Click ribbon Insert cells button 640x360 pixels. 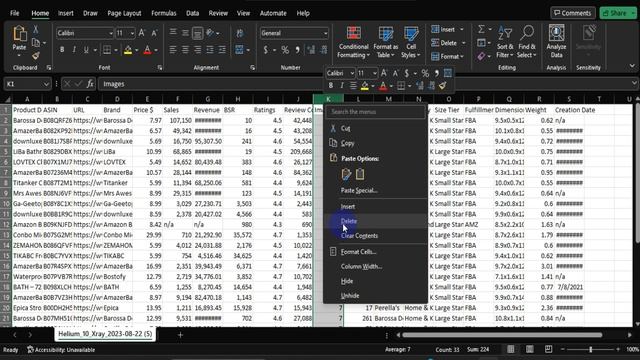[443, 29]
